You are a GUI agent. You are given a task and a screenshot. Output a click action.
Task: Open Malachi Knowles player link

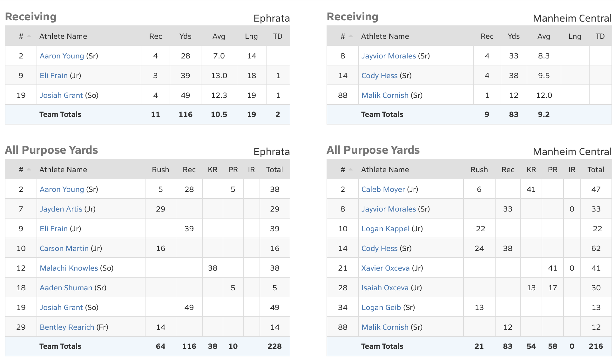point(69,268)
